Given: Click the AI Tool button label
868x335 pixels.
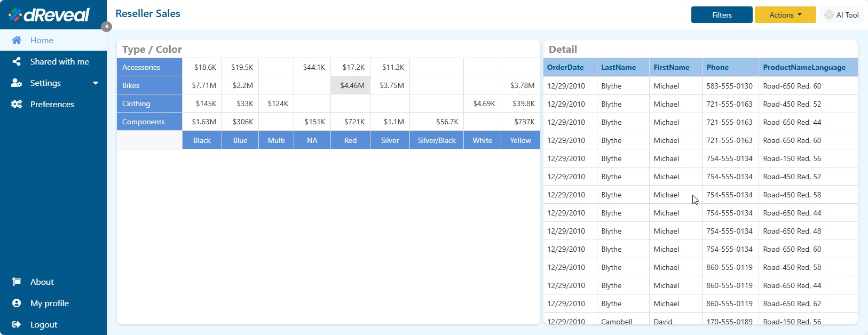Looking at the screenshot, I should [x=847, y=15].
